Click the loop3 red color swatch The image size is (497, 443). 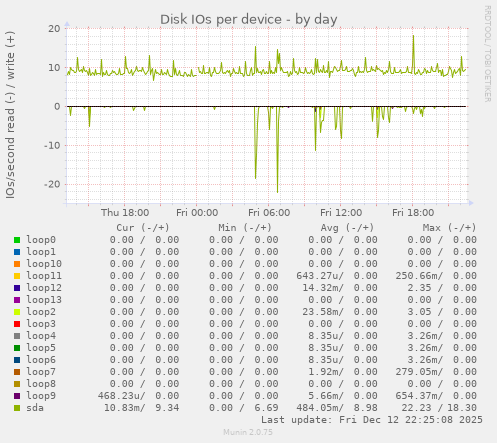pos(17,324)
